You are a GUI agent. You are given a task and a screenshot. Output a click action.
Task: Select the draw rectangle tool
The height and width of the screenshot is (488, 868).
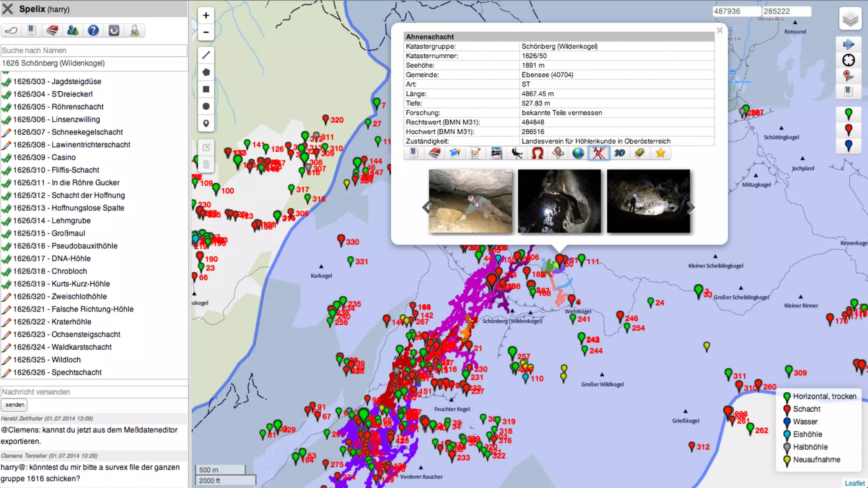point(206,89)
